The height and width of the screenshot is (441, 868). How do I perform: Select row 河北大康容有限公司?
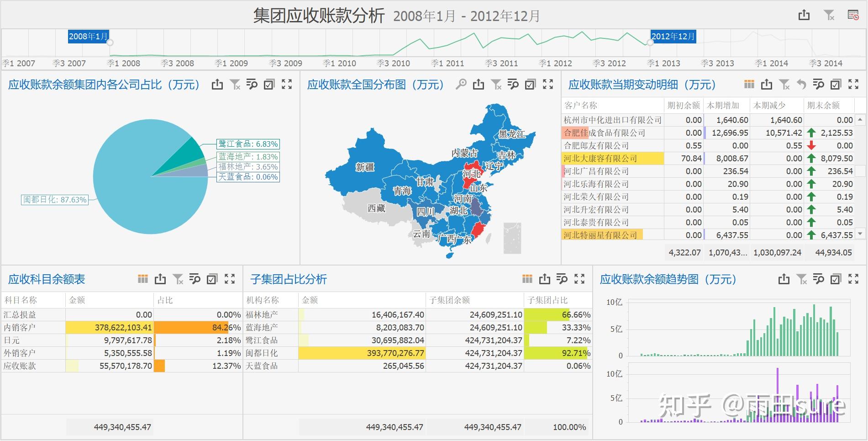[x=708, y=159]
